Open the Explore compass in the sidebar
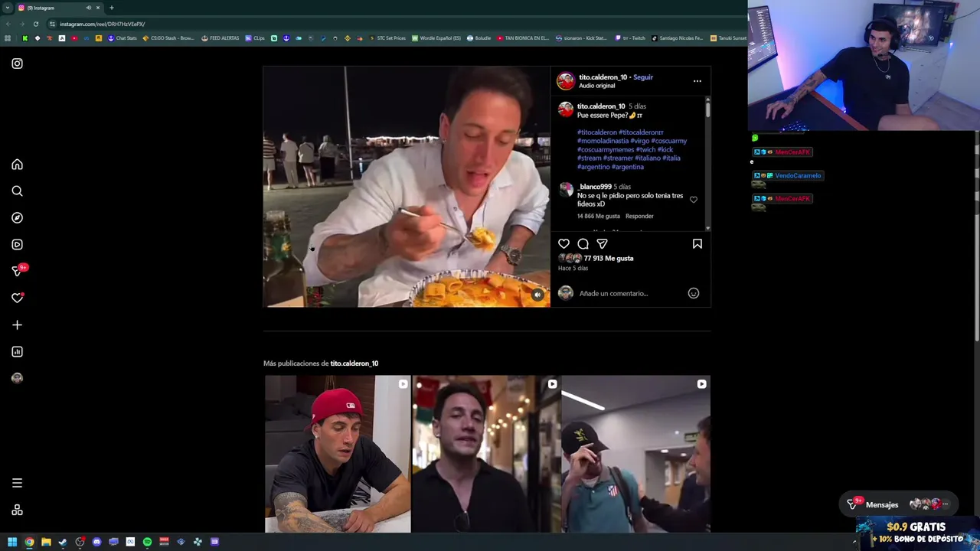Image resolution: width=980 pixels, height=551 pixels. 17,218
